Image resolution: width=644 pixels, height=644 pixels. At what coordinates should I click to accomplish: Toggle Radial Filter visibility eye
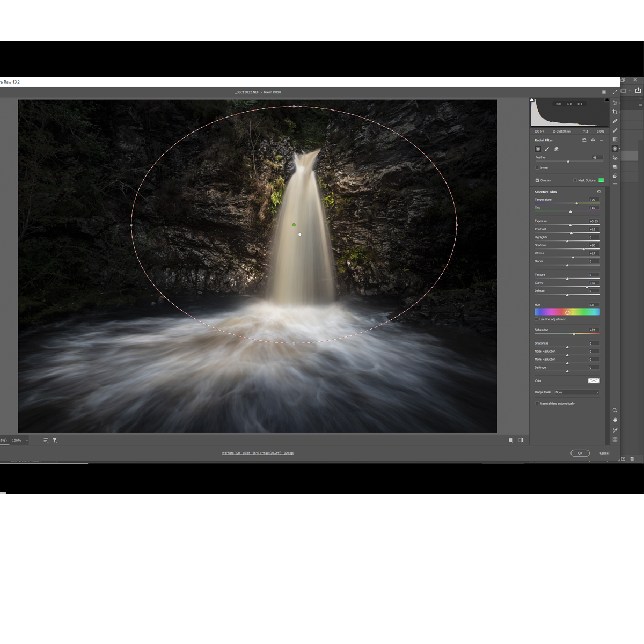pos(593,140)
